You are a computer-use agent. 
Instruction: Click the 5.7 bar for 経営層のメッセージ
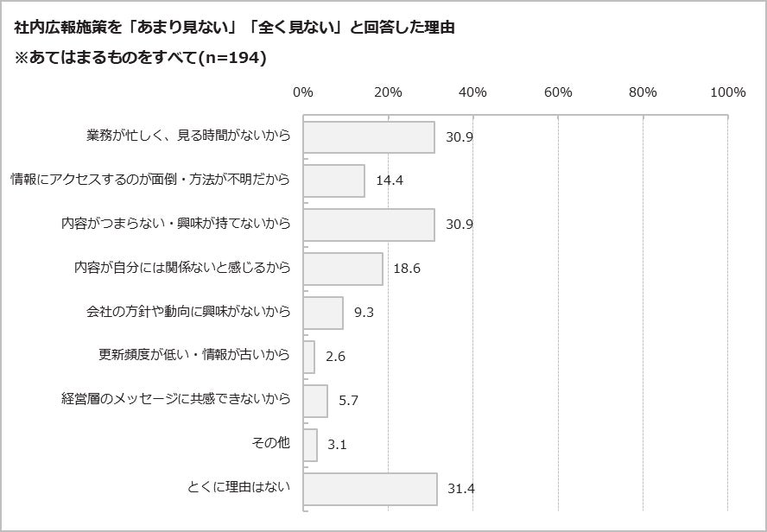pyautogui.click(x=315, y=401)
